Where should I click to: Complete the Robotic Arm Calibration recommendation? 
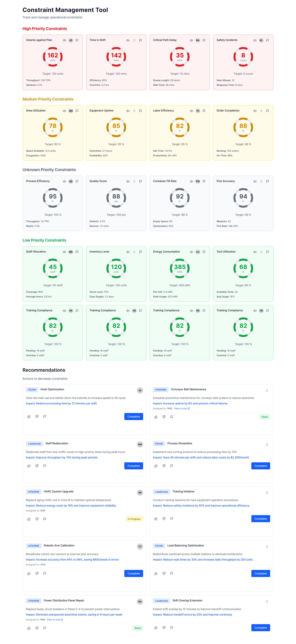pyautogui.click(x=134, y=573)
